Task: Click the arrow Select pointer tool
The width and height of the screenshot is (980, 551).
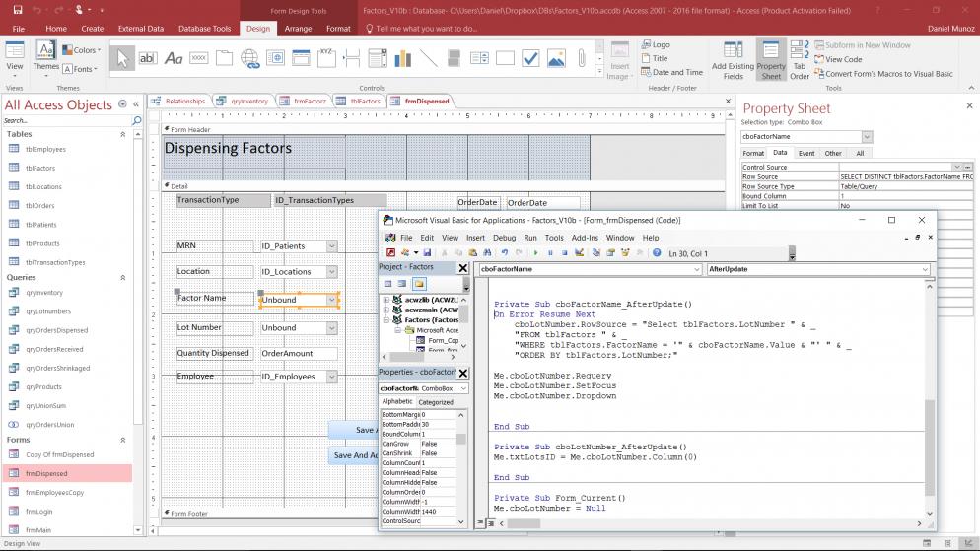Action: pyautogui.click(x=122, y=58)
